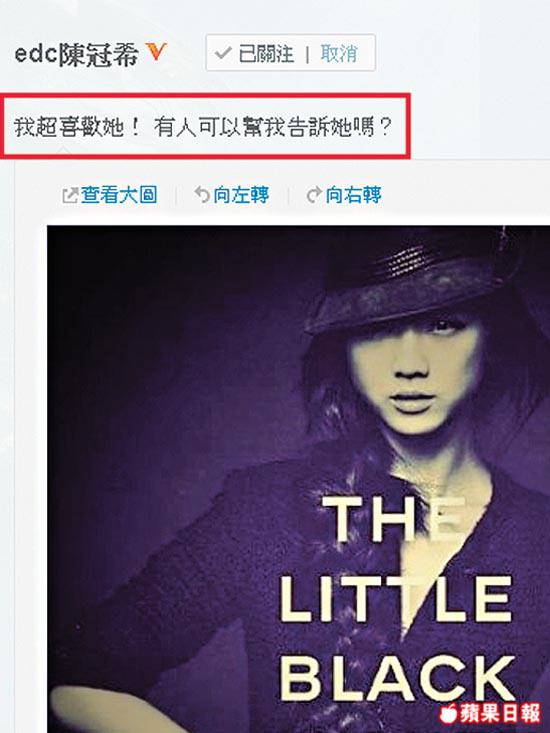The image size is (550, 733).
Task: Click the 查看大圖 external-link icon
Action: (x=70, y=195)
